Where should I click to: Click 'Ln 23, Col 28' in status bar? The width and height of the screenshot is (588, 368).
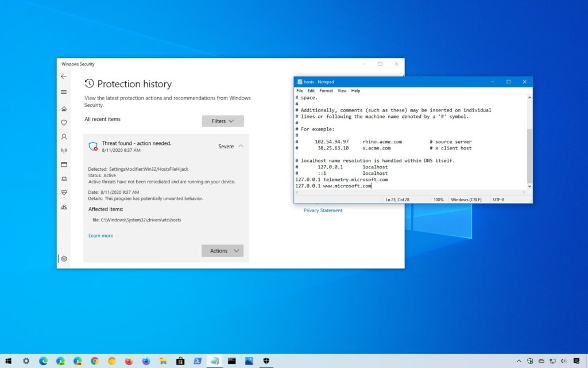click(397, 200)
